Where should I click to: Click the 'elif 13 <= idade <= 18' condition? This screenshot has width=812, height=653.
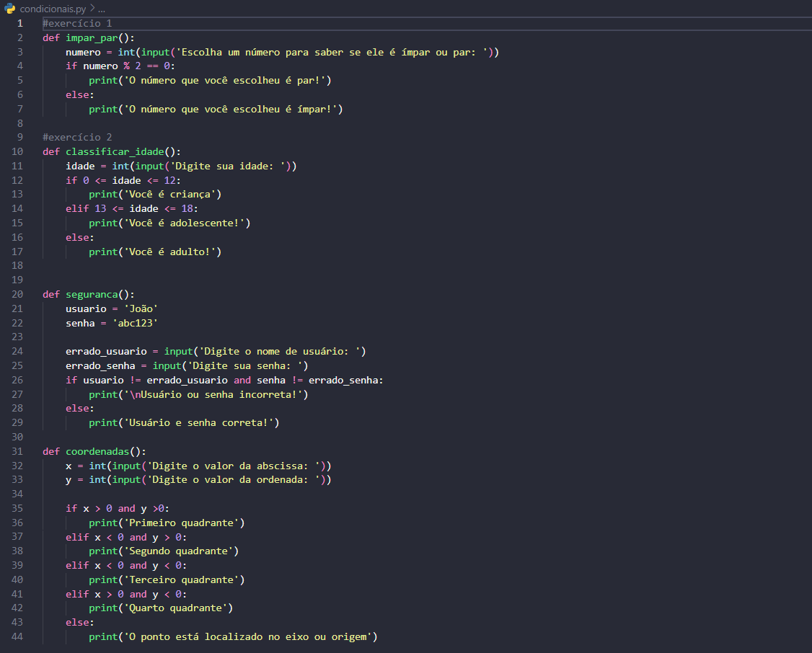click(x=131, y=208)
